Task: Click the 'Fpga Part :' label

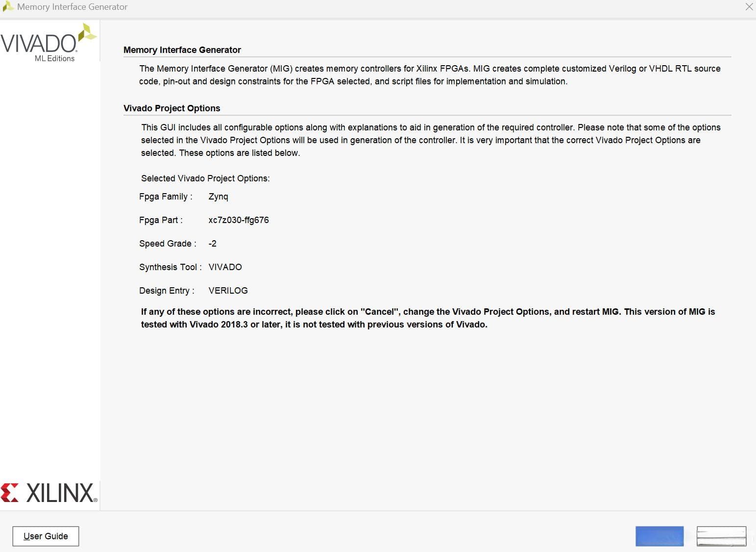Action: click(161, 220)
